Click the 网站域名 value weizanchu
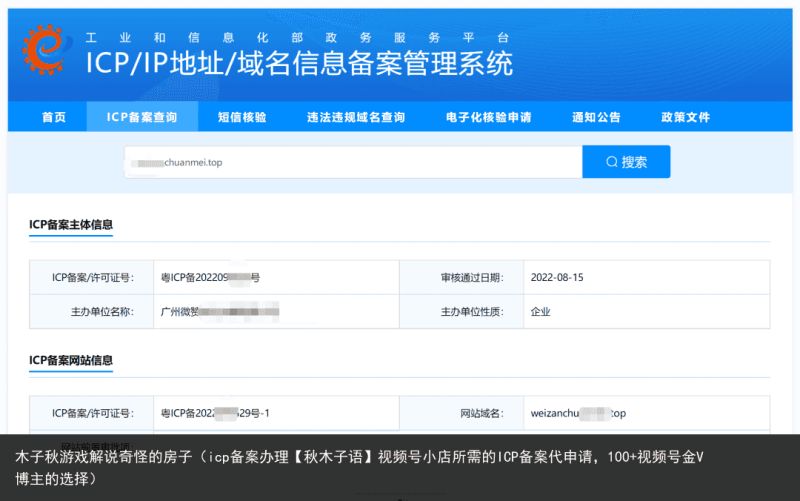This screenshot has height=501, width=800. [578, 413]
